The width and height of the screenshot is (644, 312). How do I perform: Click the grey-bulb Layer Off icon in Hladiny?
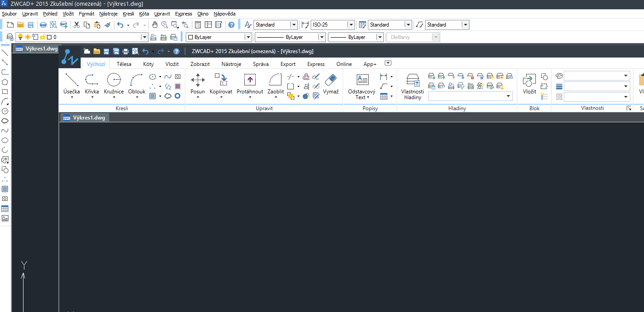pyautogui.click(x=451, y=76)
